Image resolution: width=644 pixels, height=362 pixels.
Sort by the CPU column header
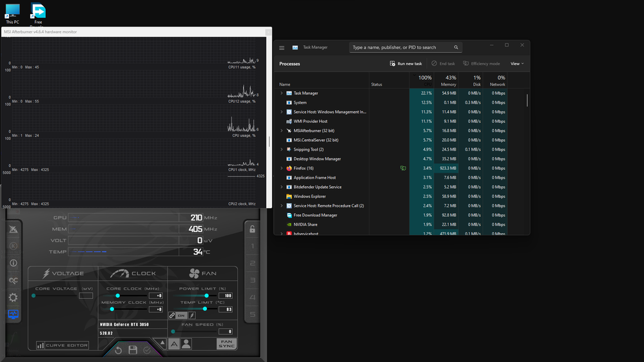click(422, 81)
